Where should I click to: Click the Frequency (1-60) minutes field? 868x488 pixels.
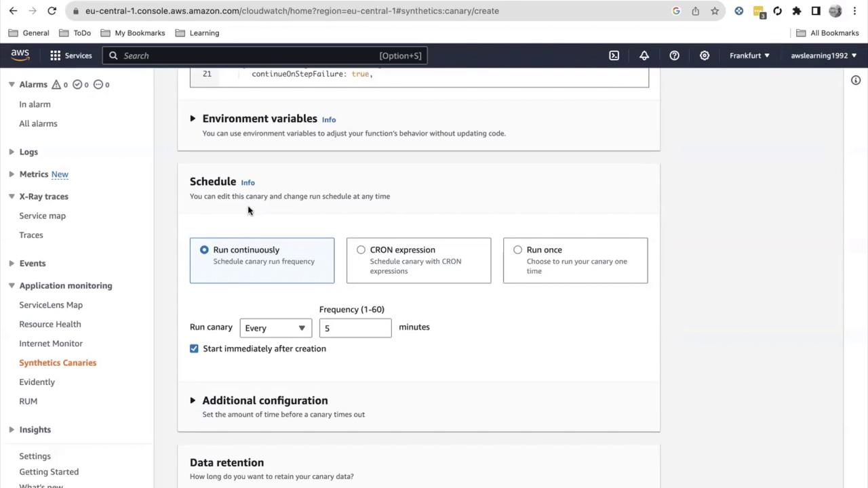pyautogui.click(x=355, y=328)
